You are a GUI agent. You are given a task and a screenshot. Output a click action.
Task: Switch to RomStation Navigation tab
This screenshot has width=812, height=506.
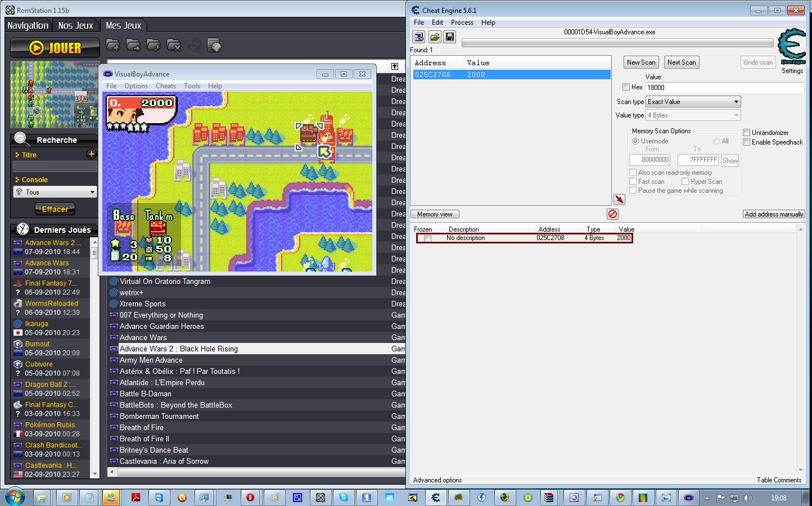tap(28, 25)
